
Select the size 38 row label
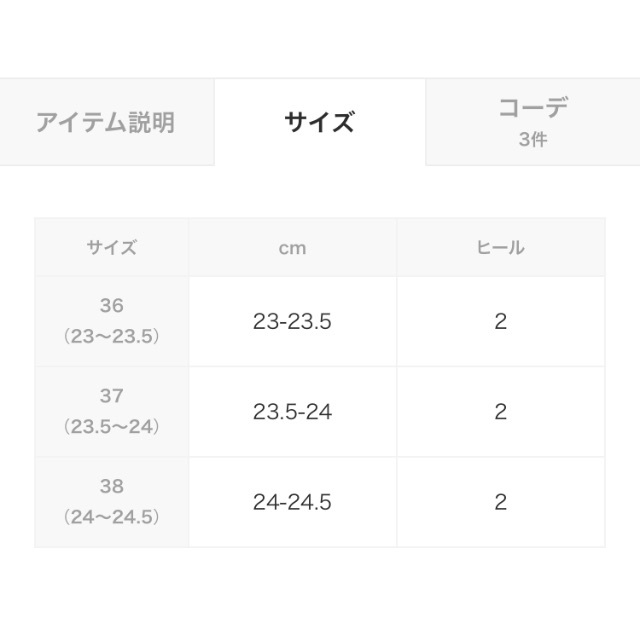point(112,502)
